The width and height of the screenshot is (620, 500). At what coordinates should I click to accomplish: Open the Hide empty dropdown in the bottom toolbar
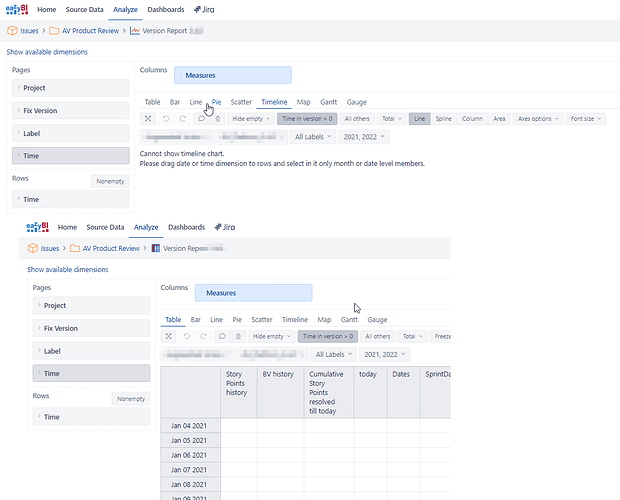point(271,336)
